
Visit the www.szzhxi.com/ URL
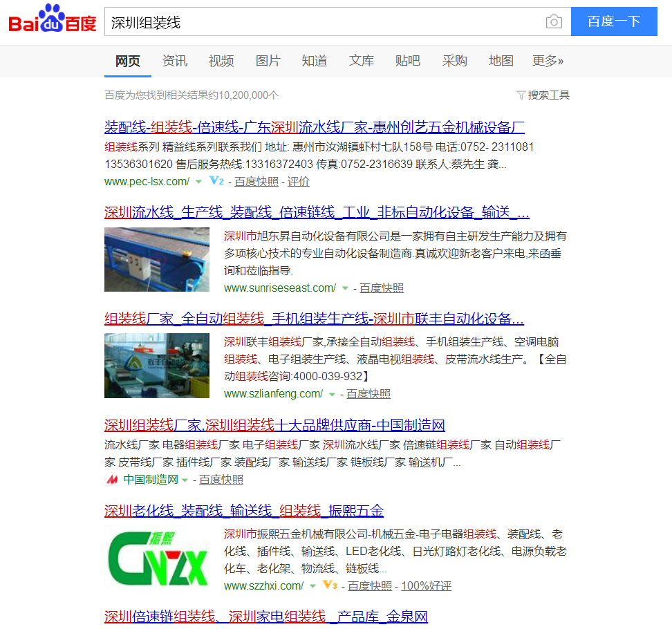point(263,585)
